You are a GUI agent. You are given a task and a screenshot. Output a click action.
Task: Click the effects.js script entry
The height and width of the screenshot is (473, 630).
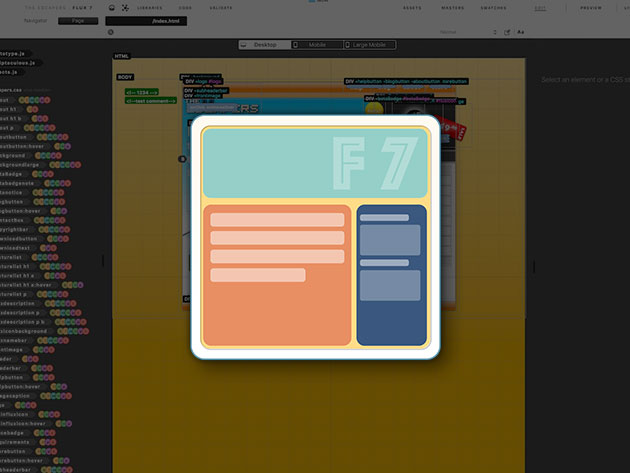coord(10,72)
